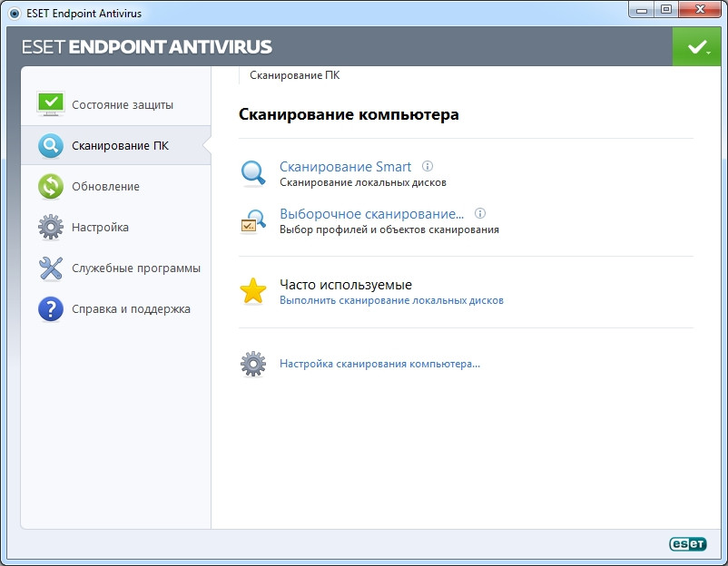Click the green checkmark status button in header
Image resolution: width=728 pixels, height=566 pixels.
[x=696, y=46]
